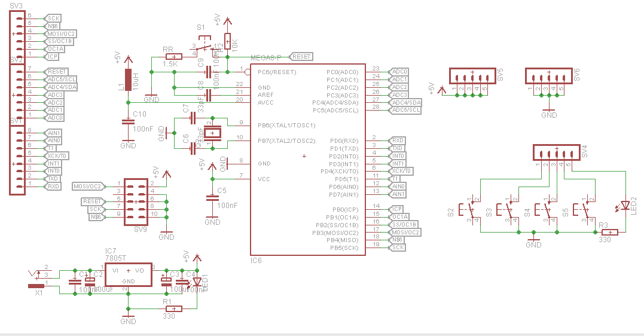Click the AIN1 net tag at pin 13
Image resolution: width=644 pixels, height=336 pixels.
coord(396,194)
